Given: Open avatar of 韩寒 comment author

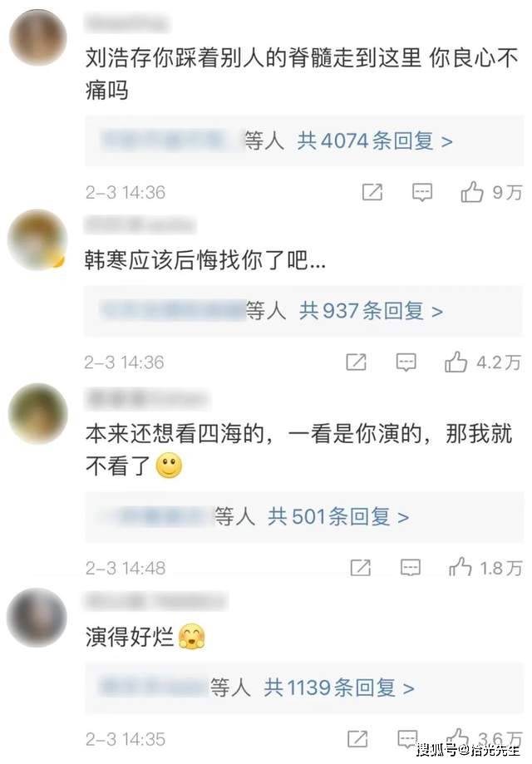Looking at the screenshot, I should coord(37,239).
